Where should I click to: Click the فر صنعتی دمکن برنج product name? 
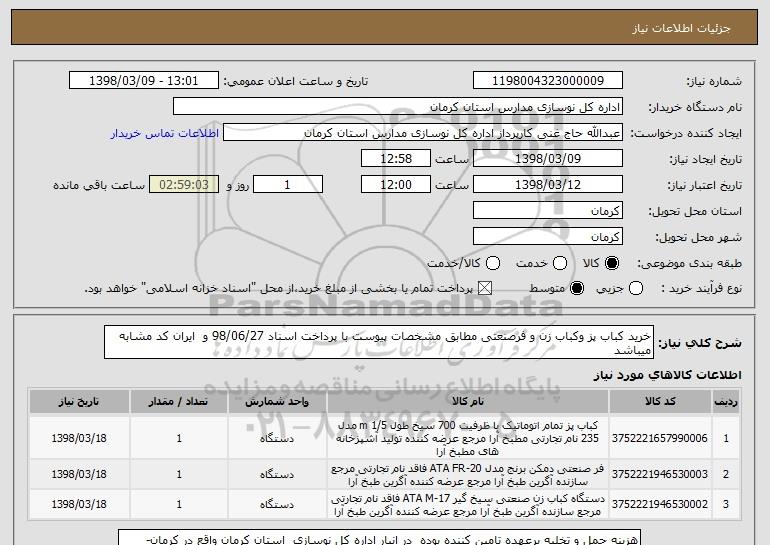pos(468,474)
